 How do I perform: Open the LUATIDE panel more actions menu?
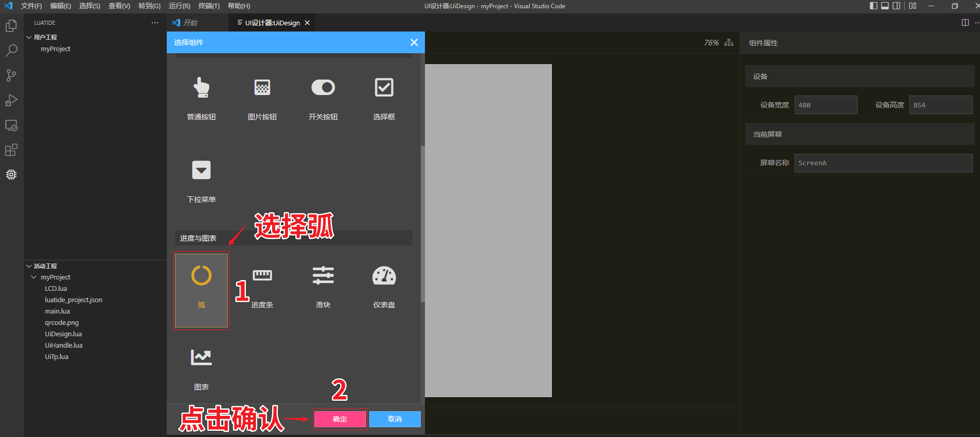155,23
